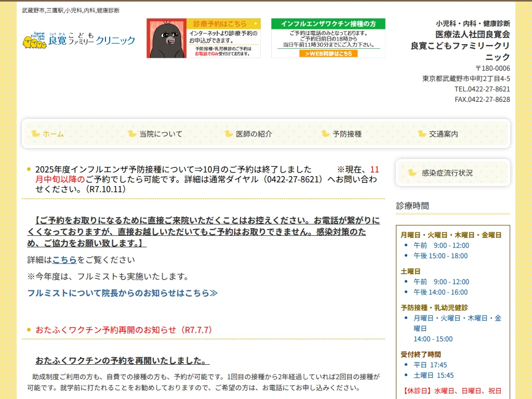Screen dimensions: 532x399
Task: Click the 武蔵野市,三鷹駅,小児科 keywords line
Action: (x=71, y=10)
